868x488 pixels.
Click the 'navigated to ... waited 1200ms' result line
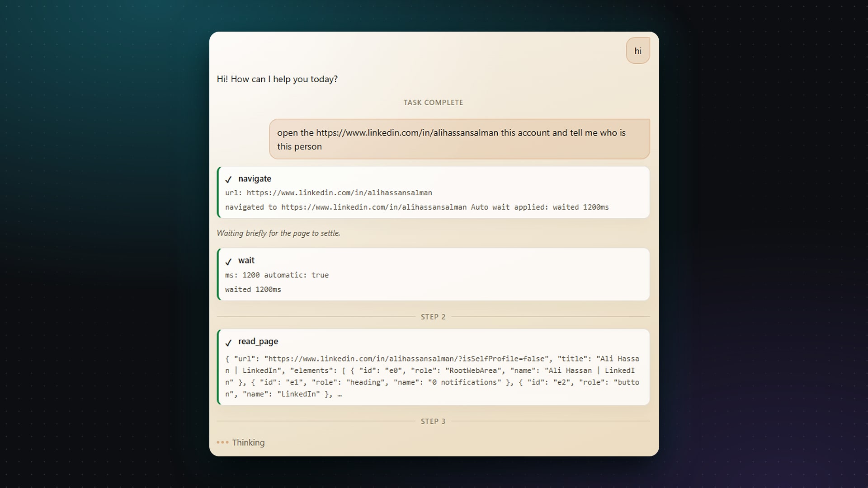[417, 207]
